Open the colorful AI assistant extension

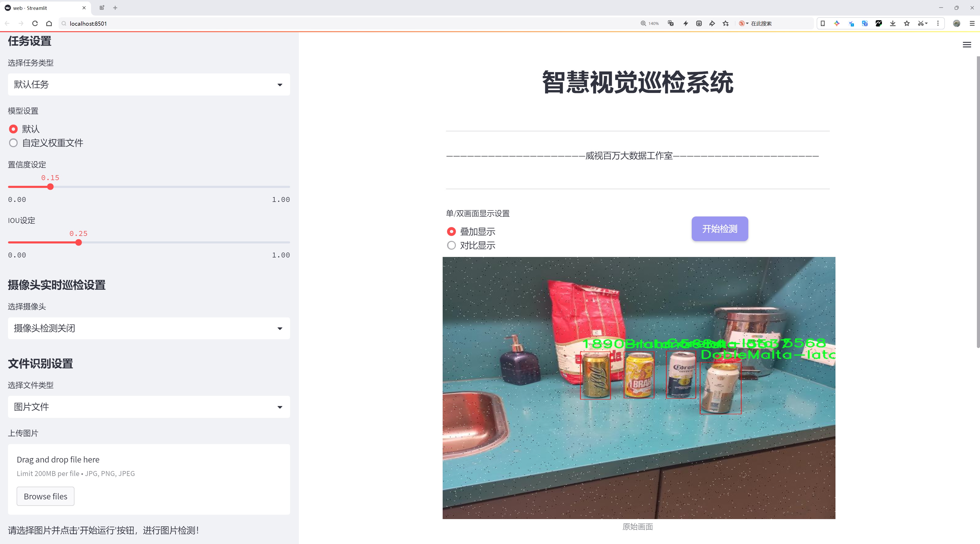(x=837, y=24)
